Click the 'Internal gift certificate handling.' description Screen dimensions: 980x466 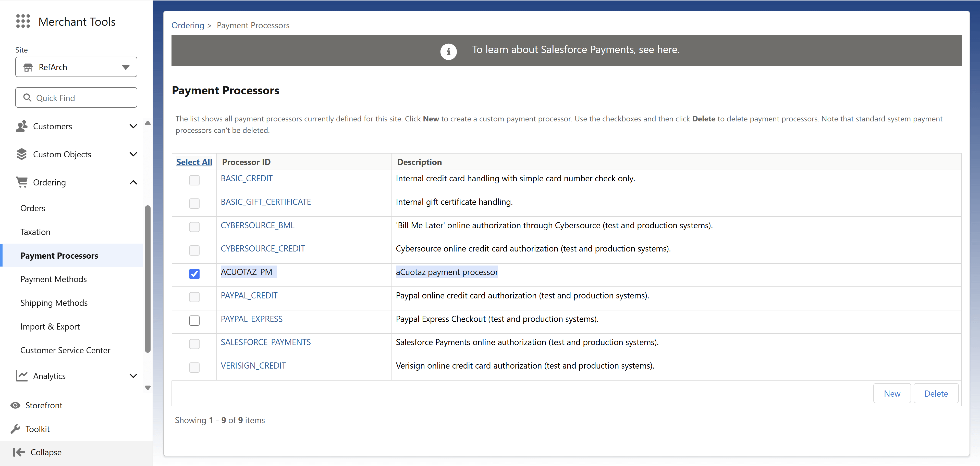tap(454, 202)
